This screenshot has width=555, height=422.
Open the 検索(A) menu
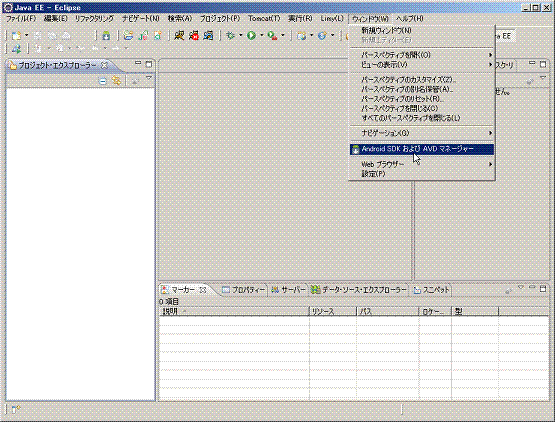click(180, 18)
